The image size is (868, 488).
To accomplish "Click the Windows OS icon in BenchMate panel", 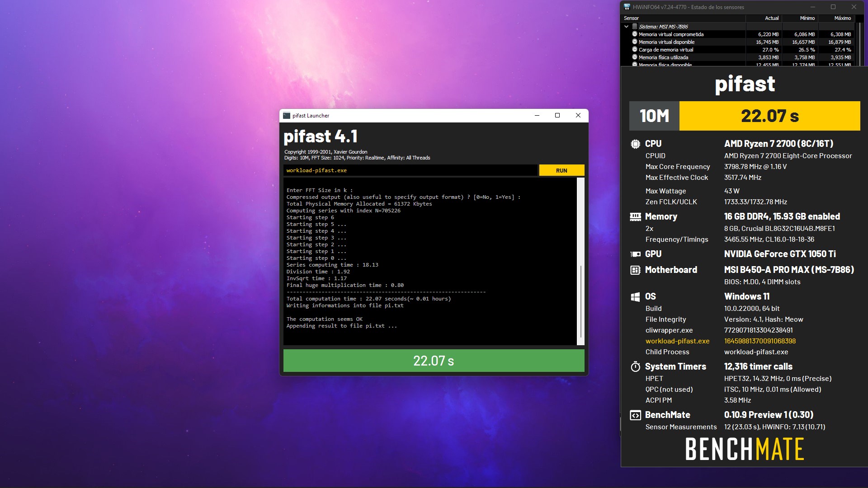I will click(635, 297).
